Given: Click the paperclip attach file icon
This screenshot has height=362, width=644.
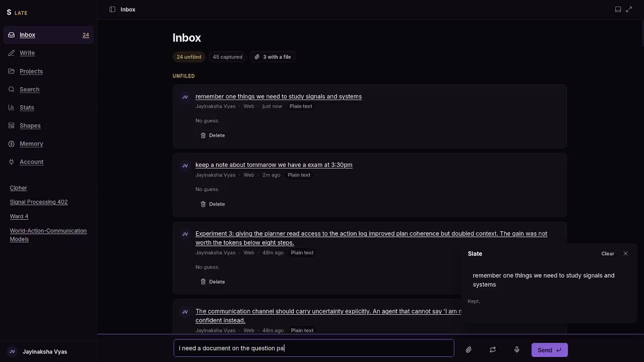Looking at the screenshot, I should 468,350.
